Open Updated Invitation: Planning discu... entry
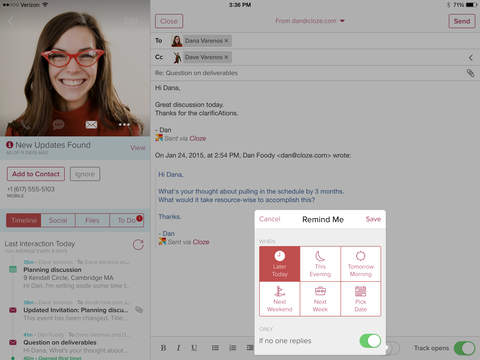Screen dimensions: 480x360 pyautogui.click(x=76, y=310)
